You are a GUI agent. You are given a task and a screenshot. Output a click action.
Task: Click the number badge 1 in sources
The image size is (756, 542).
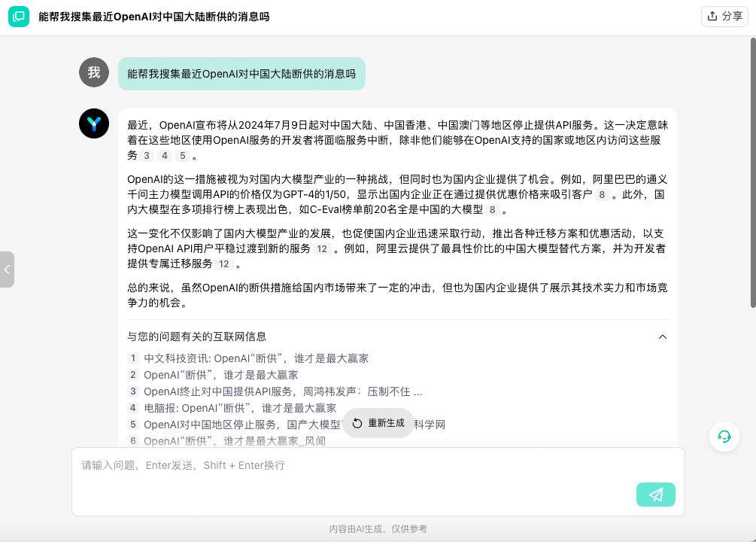point(133,358)
